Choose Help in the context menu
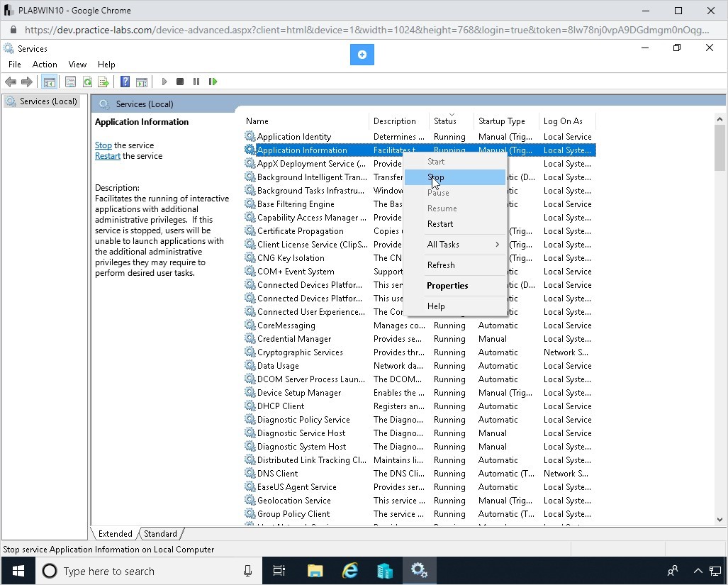 [x=455, y=306]
